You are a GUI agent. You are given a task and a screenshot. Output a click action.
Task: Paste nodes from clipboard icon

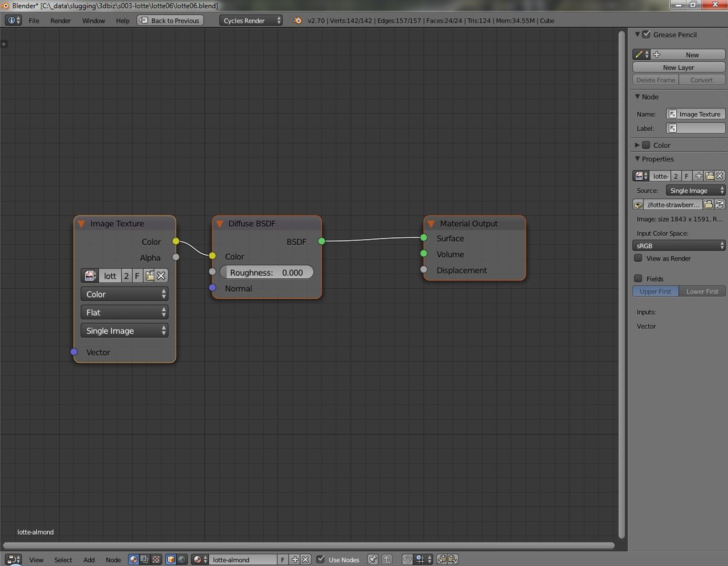[453, 559]
